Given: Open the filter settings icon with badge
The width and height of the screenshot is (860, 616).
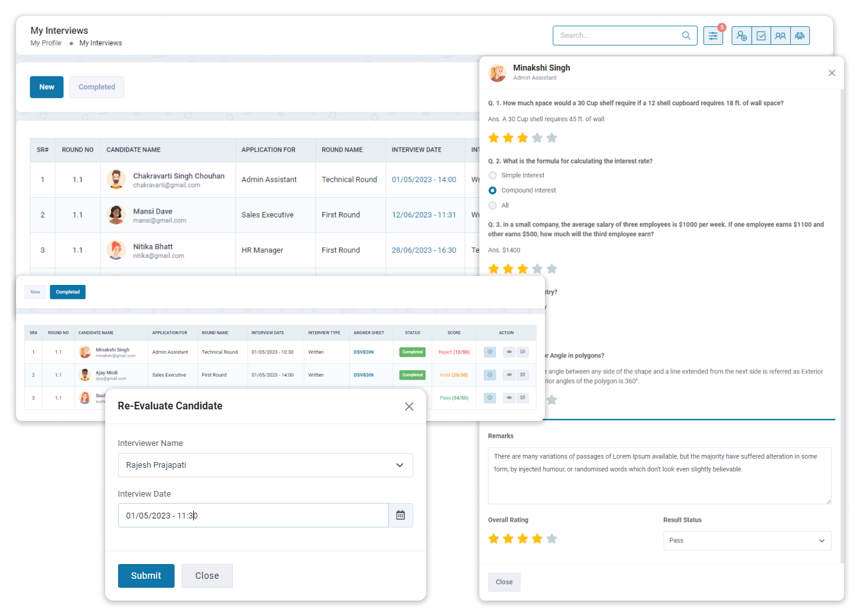Looking at the screenshot, I should tap(712, 36).
